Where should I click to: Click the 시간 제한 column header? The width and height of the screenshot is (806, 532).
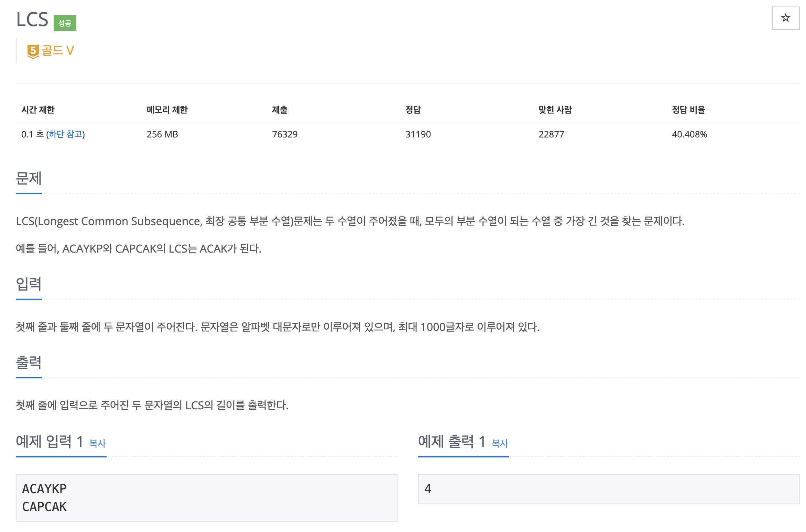pyautogui.click(x=38, y=110)
